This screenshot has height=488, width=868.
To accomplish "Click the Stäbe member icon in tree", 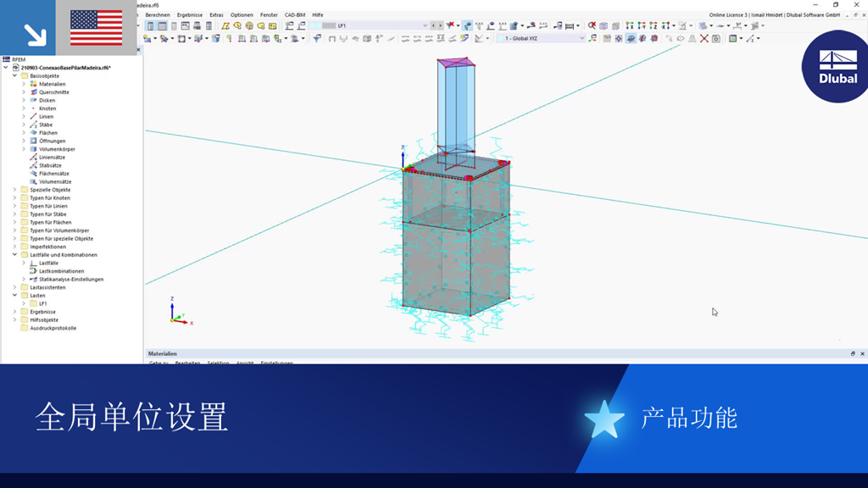I will [x=33, y=125].
